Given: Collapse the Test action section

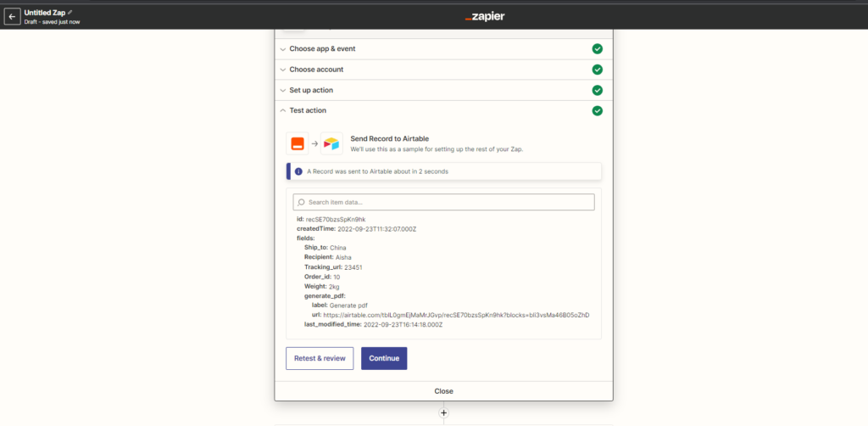Looking at the screenshot, I should (x=443, y=111).
